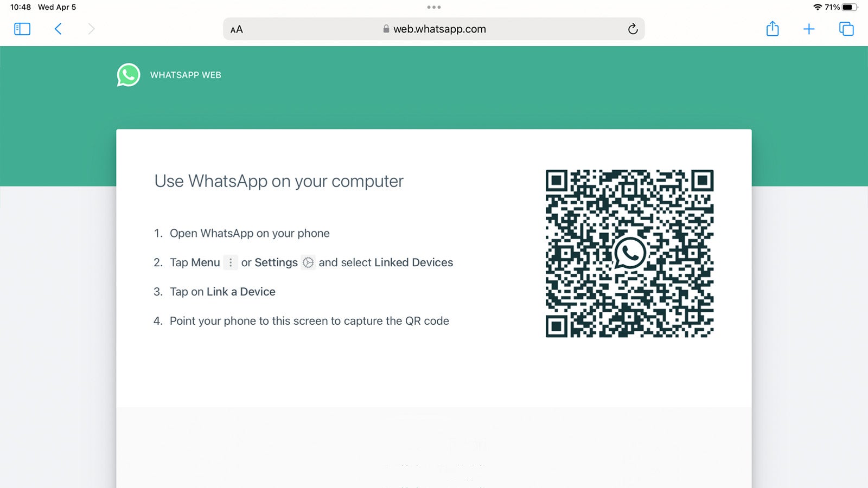Click 'Tap on Link a Device' step

pyautogui.click(x=222, y=292)
